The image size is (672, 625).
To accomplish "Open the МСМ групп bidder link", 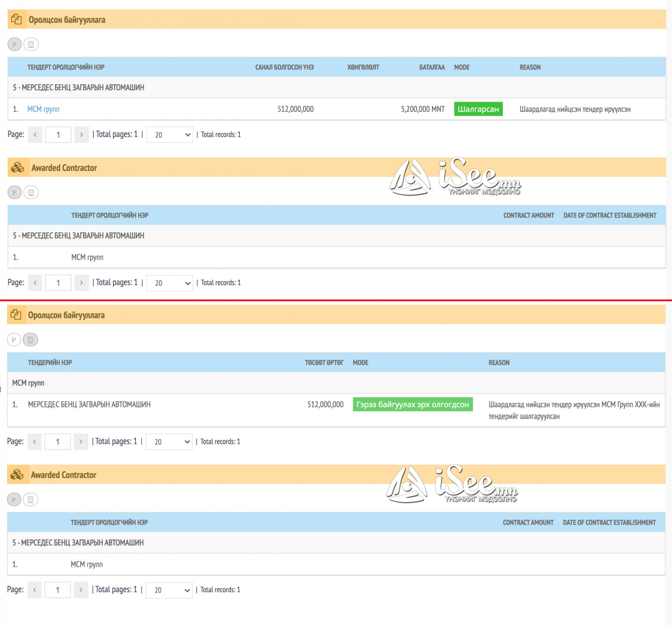I will 43,109.
